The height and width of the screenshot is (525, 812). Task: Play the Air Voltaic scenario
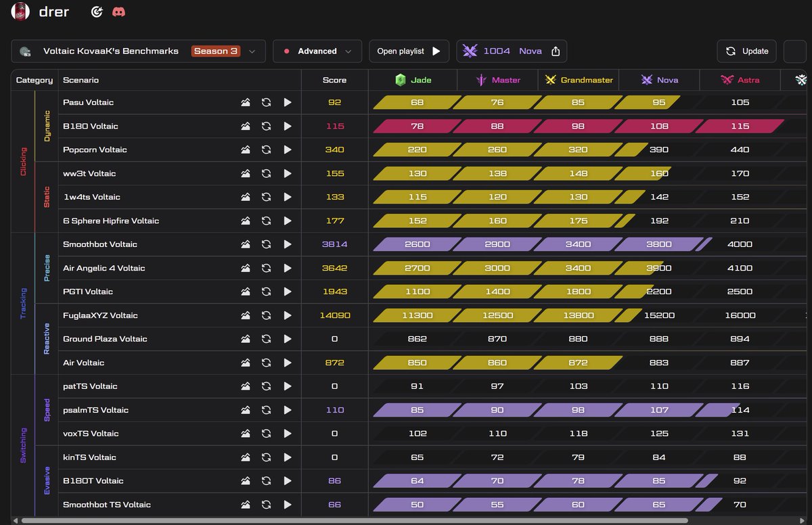click(288, 363)
